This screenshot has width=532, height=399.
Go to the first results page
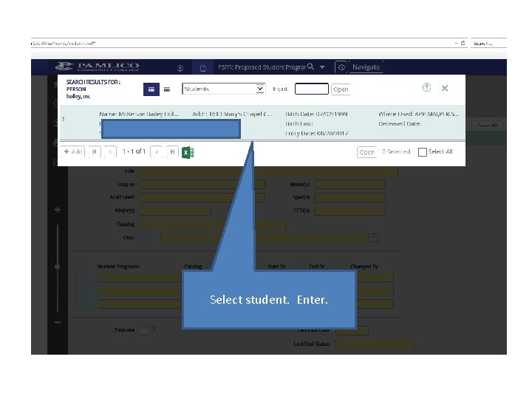coord(95,151)
